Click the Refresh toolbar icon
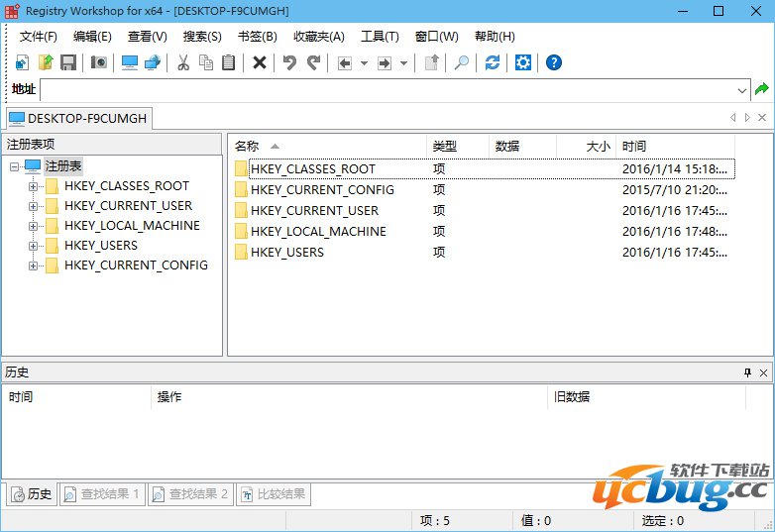Screen dimensions: 775x532 click(x=493, y=62)
